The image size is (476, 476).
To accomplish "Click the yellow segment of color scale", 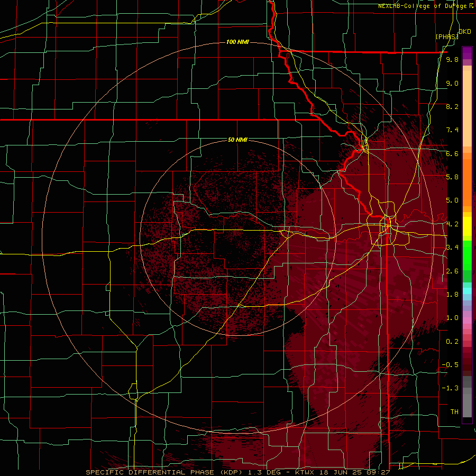I will click(467, 226).
